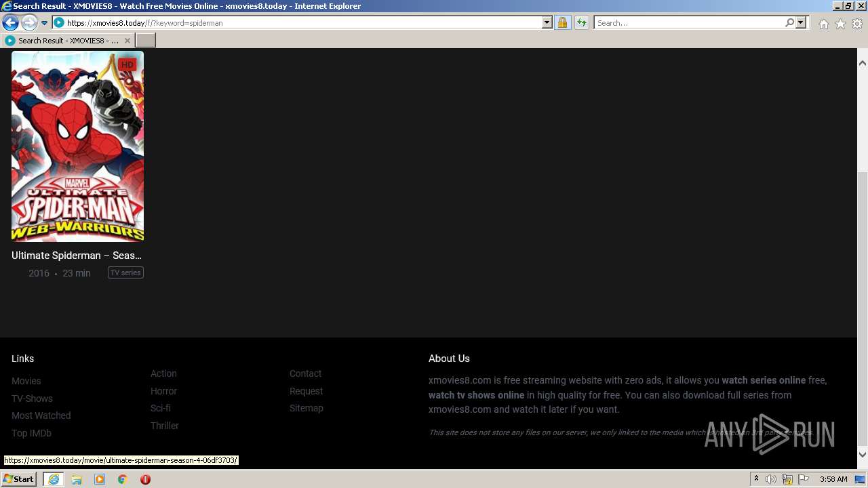Open the recent pages dropdown arrow
868x488 pixels.
45,23
